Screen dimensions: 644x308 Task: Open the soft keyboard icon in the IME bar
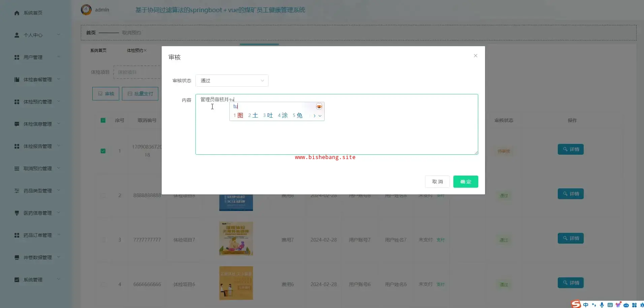(x=610, y=305)
